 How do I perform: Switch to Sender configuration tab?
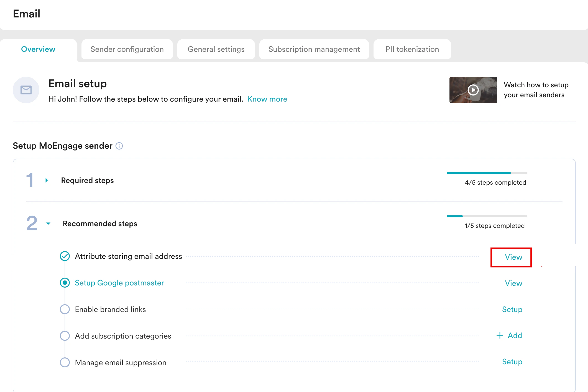[x=127, y=49]
